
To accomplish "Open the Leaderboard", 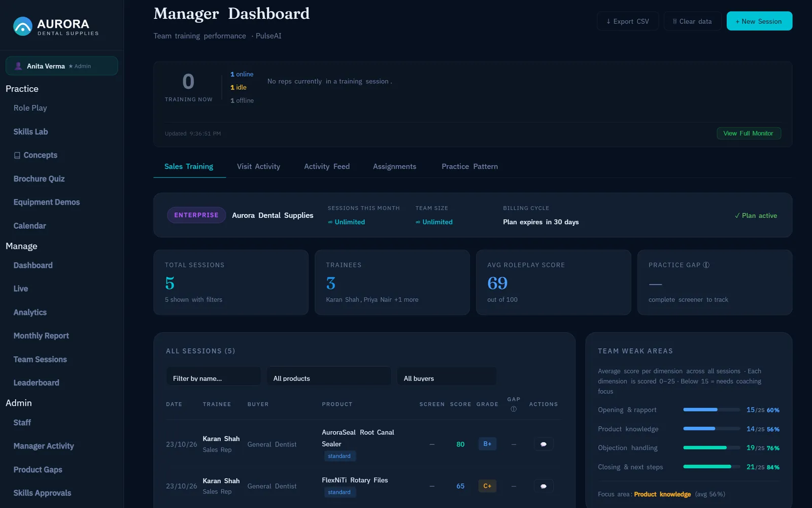I will coord(36,383).
